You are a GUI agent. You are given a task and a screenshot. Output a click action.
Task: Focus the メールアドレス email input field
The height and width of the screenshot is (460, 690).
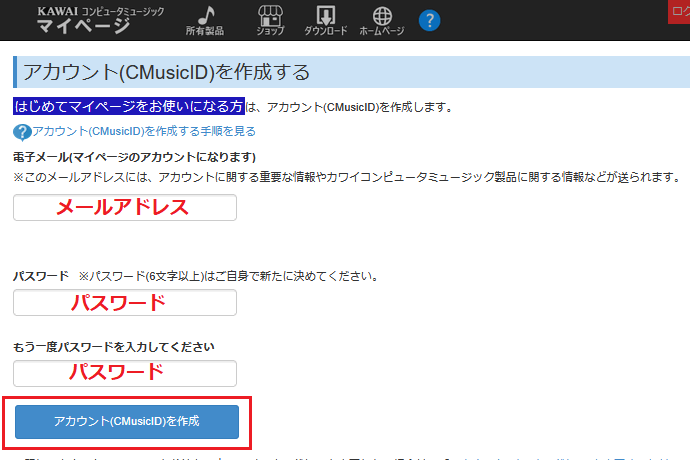(125, 208)
